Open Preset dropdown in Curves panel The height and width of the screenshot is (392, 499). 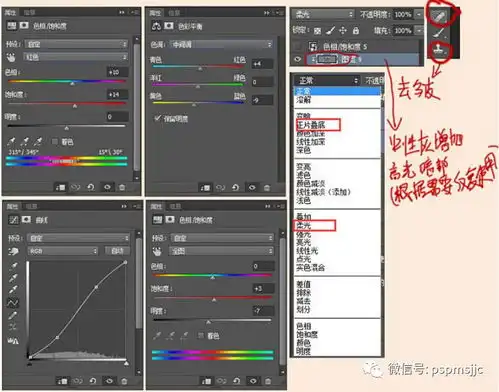point(78,238)
